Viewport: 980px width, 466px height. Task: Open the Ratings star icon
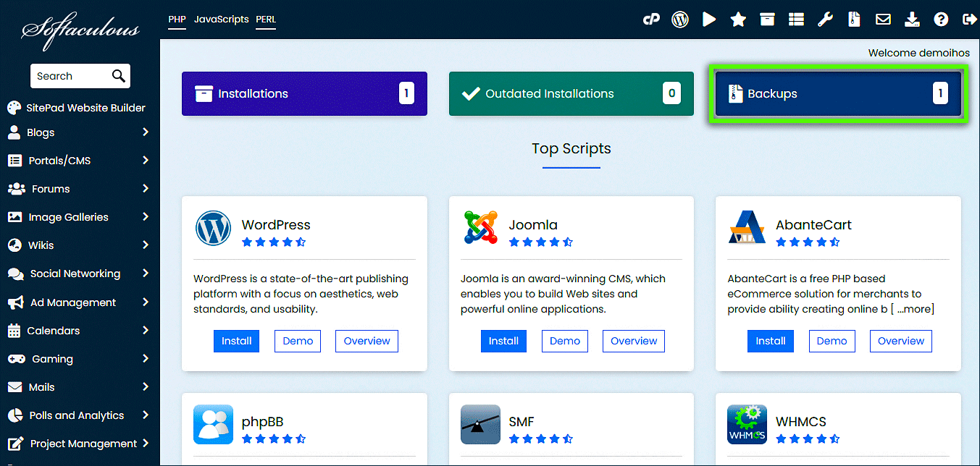pos(737,19)
